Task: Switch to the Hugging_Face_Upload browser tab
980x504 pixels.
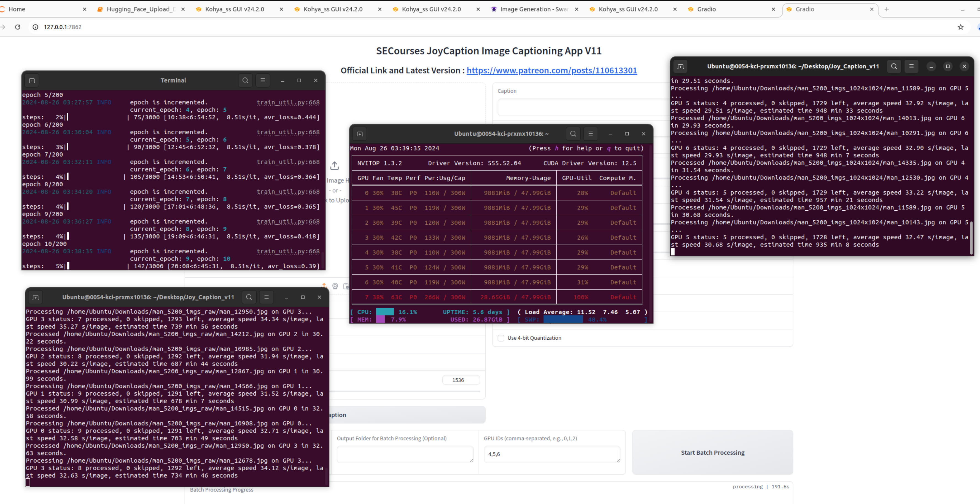Action: pyautogui.click(x=140, y=9)
